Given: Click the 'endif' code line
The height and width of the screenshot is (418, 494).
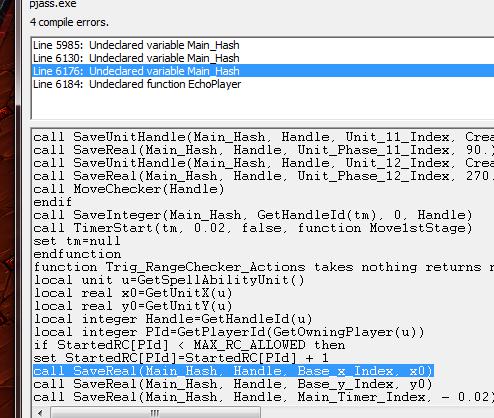Looking at the screenshot, I should point(52,202).
